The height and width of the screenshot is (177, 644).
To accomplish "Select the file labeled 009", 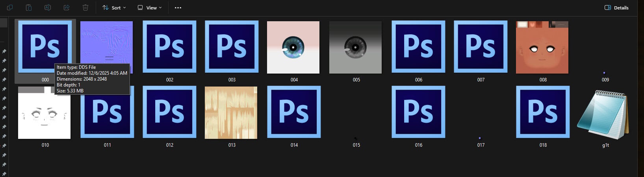I will point(605,79).
